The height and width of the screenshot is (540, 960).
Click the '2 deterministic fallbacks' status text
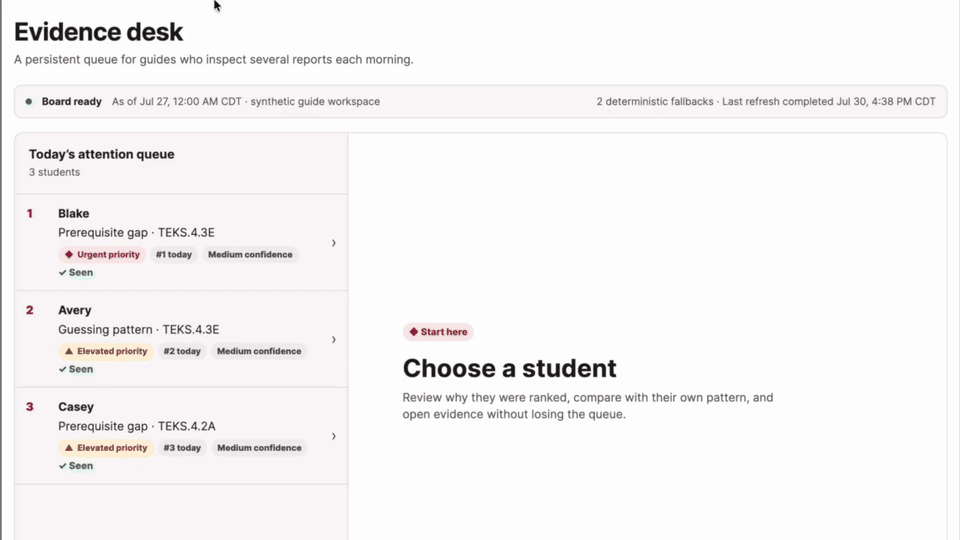point(654,102)
